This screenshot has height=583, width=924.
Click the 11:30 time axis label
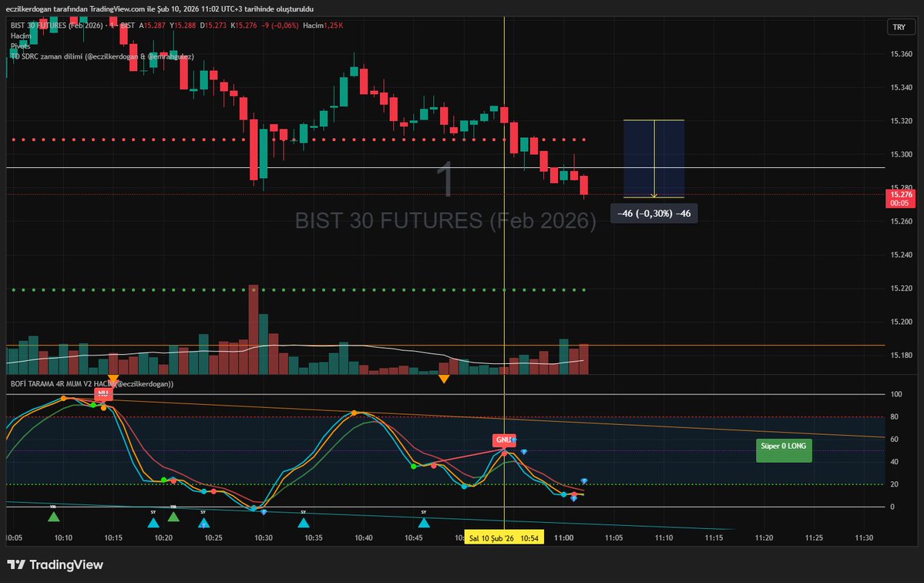coord(864,538)
